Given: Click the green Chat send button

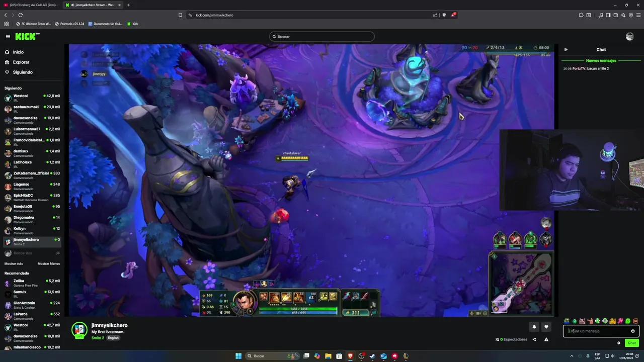Looking at the screenshot, I should [632, 343].
